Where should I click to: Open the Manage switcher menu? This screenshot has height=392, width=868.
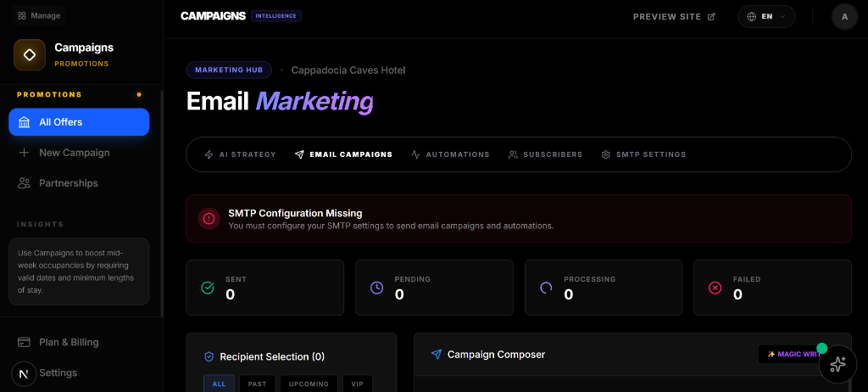coord(39,15)
